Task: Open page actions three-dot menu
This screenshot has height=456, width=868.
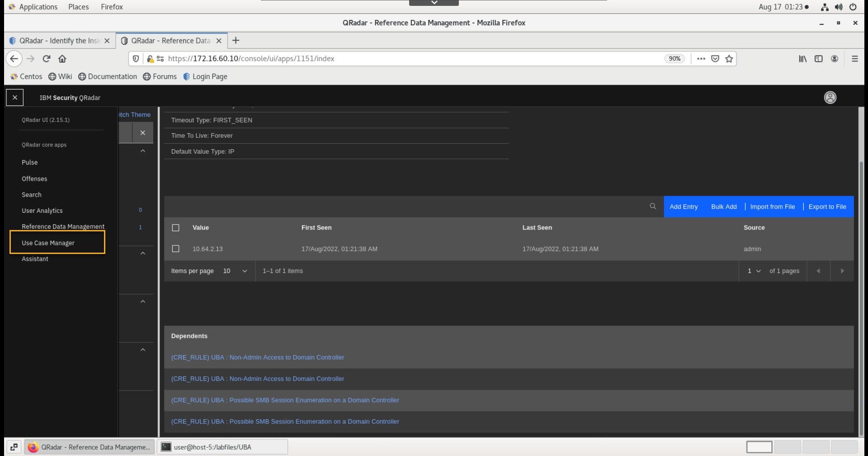Action: [701, 59]
